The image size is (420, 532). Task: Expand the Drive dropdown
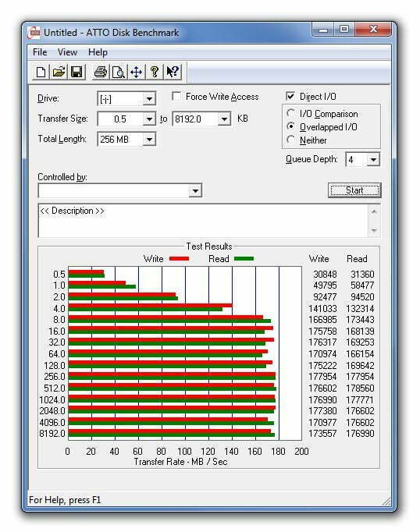point(149,99)
